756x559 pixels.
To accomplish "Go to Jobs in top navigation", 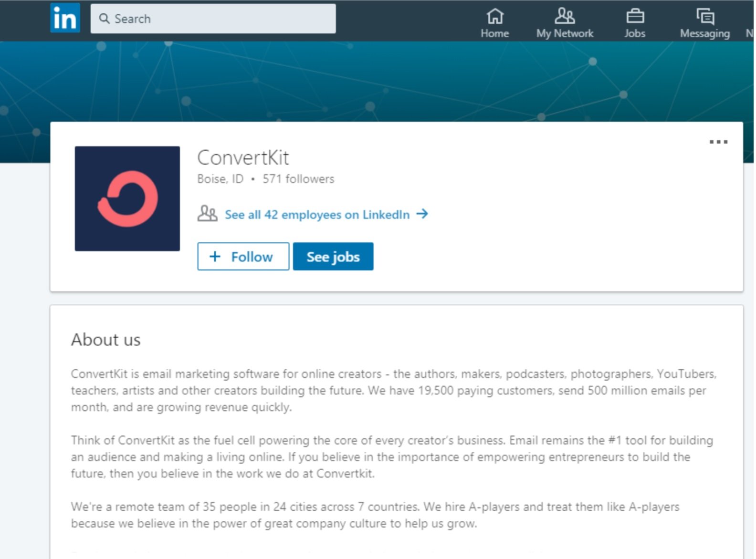I will coord(635,23).
